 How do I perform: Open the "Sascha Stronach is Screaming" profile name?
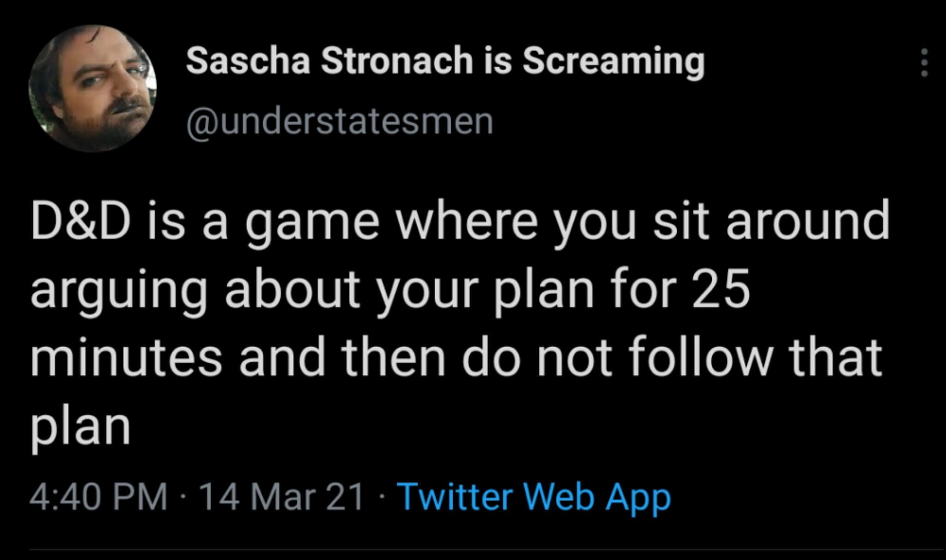[445, 62]
